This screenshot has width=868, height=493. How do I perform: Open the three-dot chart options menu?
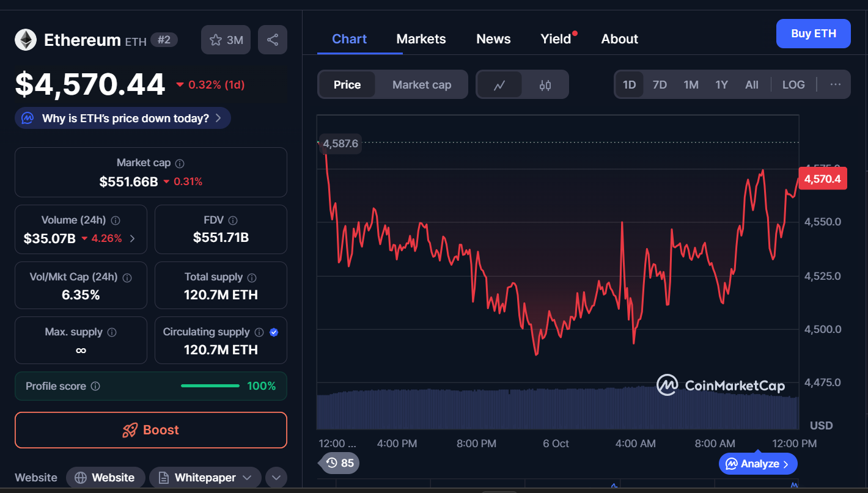pyautogui.click(x=836, y=85)
